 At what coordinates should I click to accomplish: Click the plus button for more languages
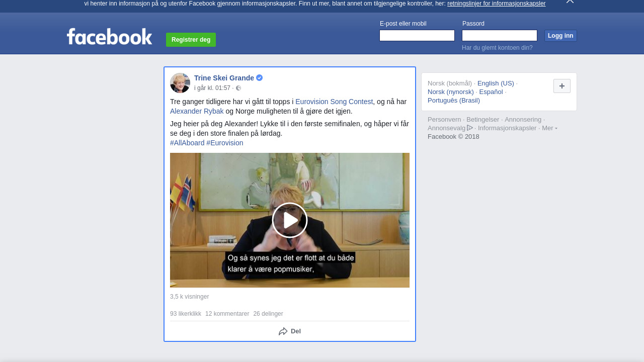(562, 86)
